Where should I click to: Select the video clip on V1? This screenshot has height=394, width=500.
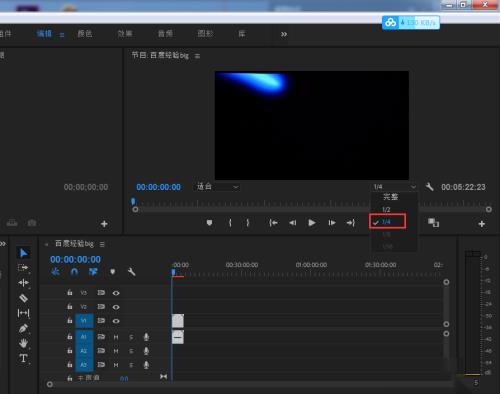(x=178, y=321)
